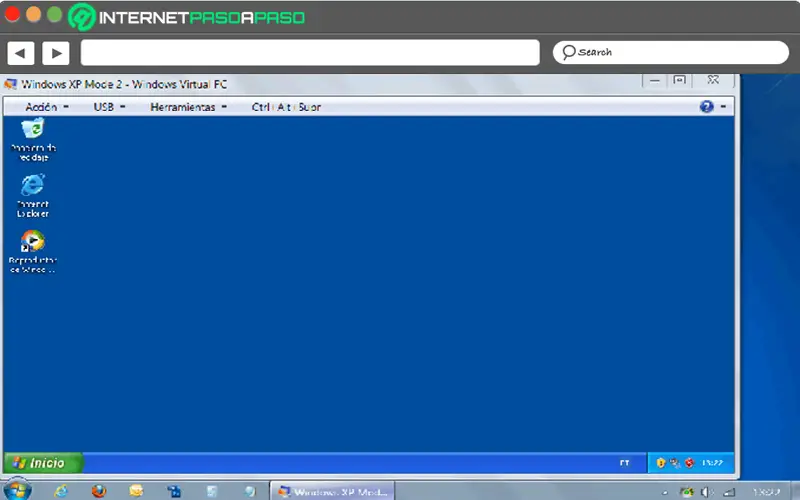Open the XP Inicio start button
800x500 pixels.
(43, 463)
